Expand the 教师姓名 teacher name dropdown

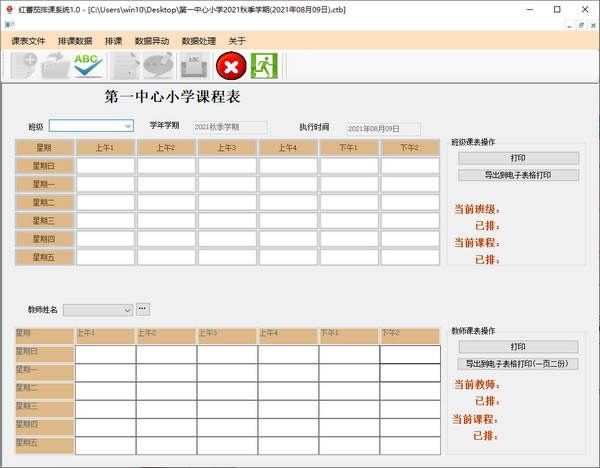pos(98,309)
